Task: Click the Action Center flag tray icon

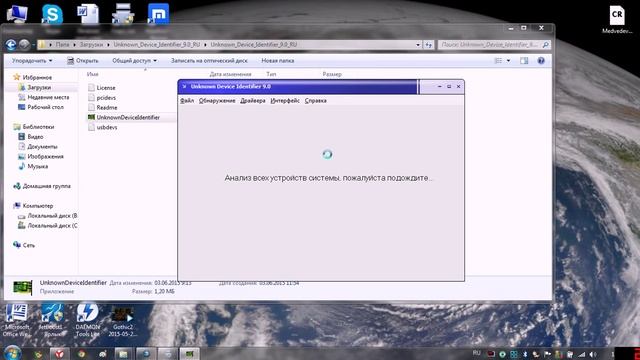Action: point(547,354)
